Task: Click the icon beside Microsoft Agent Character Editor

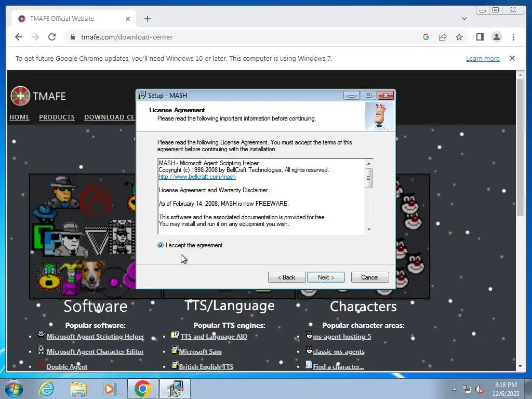Action: pyautogui.click(x=41, y=350)
